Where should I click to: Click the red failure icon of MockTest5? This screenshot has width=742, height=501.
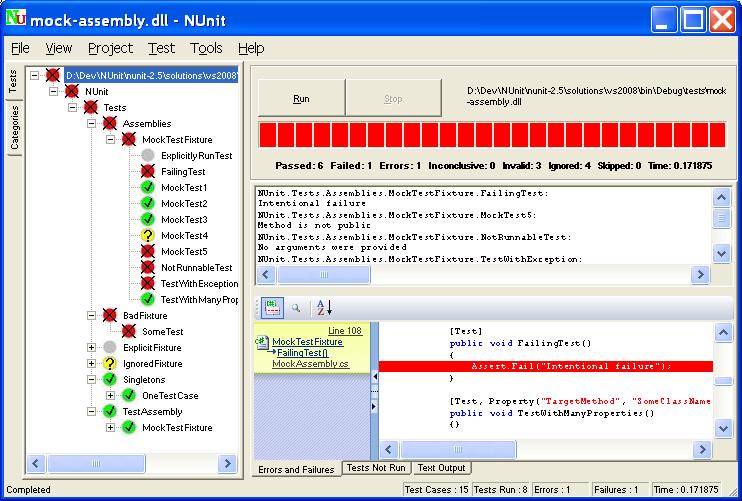pyautogui.click(x=148, y=251)
